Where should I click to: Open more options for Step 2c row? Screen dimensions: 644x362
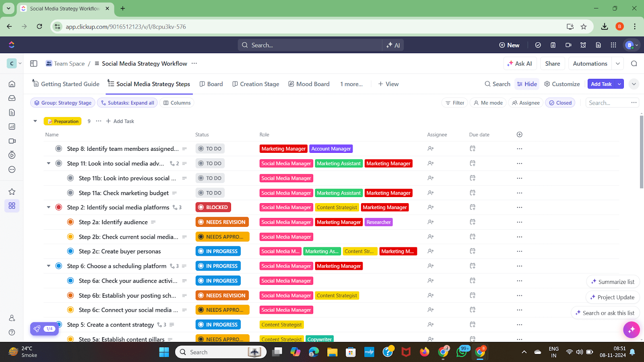point(520,251)
